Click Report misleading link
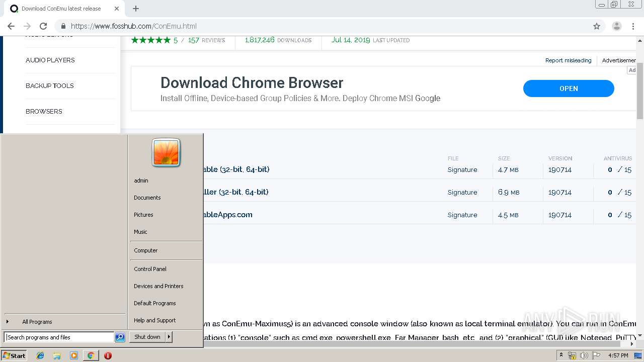Image resolution: width=644 pixels, height=362 pixels. (569, 60)
